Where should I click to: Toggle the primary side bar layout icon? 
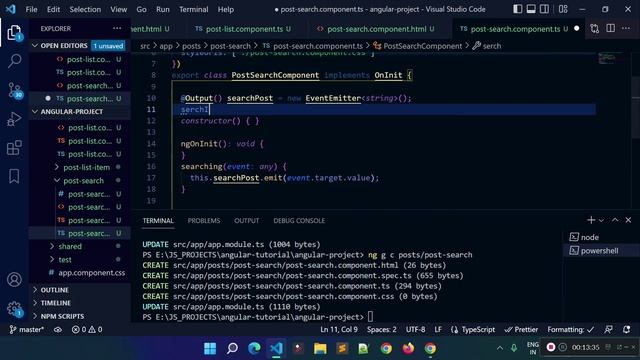pyautogui.click(x=518, y=9)
